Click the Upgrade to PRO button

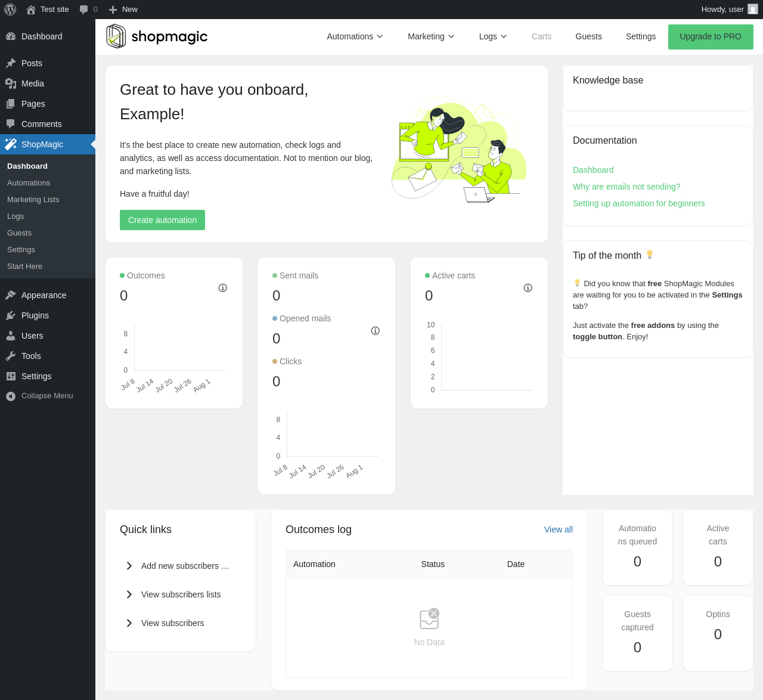[711, 37]
